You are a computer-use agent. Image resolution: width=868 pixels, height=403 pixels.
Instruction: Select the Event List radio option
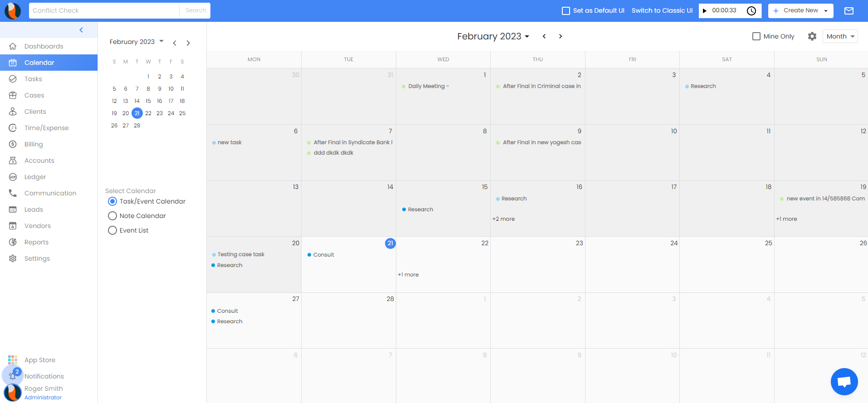pyautogui.click(x=112, y=230)
